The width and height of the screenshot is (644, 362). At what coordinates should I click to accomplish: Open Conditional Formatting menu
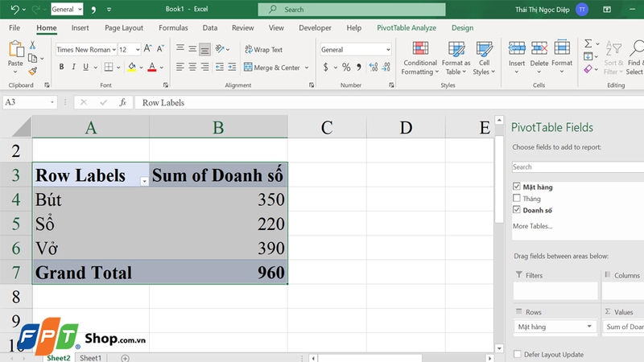tap(419, 58)
